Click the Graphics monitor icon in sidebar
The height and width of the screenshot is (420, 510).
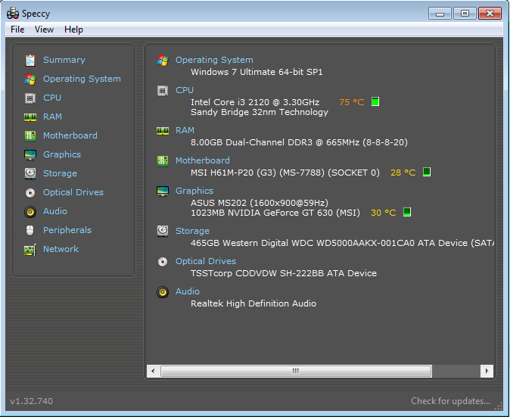(30, 154)
